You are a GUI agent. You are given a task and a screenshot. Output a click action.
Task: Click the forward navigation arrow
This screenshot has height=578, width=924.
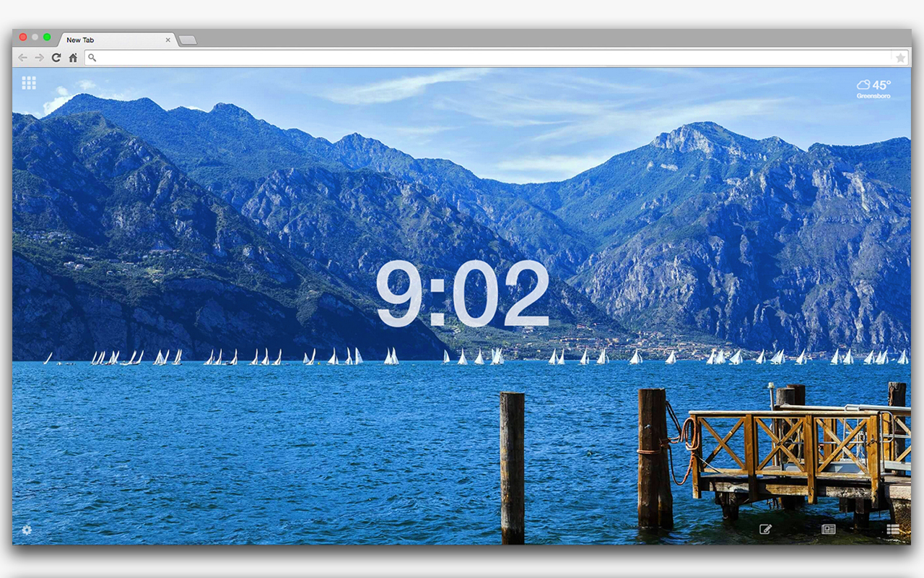[x=39, y=57]
